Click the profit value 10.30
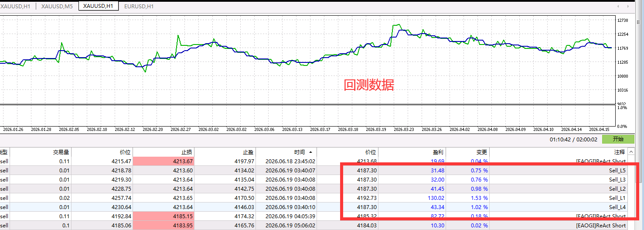 click(x=437, y=225)
